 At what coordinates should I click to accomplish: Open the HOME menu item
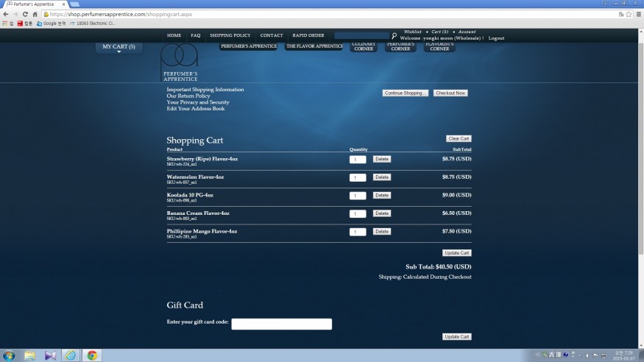174,35
